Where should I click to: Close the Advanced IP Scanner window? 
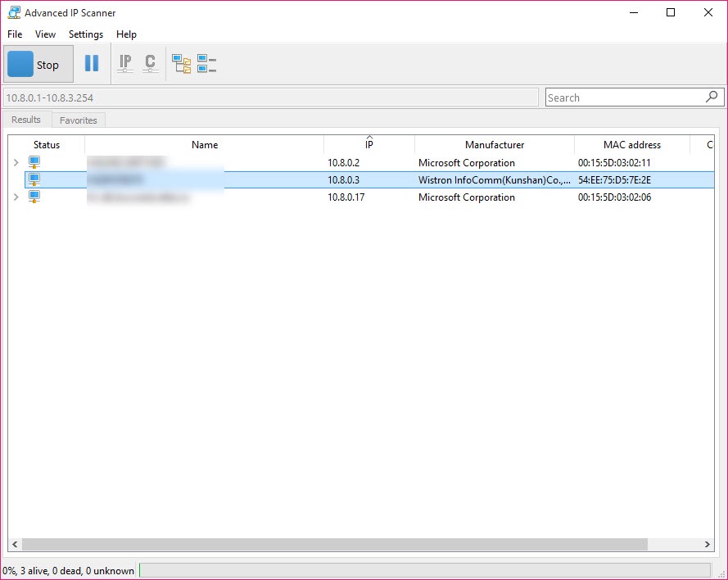click(708, 12)
